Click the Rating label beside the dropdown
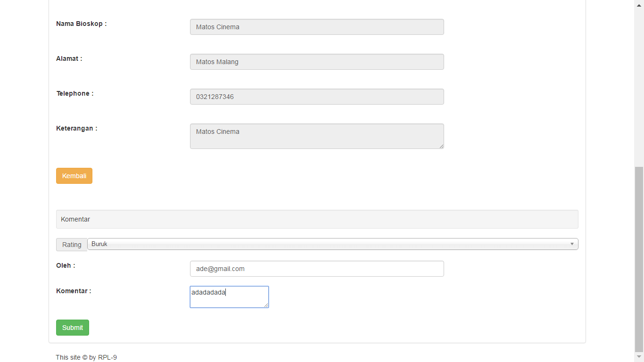644x362 pixels. [72, 245]
